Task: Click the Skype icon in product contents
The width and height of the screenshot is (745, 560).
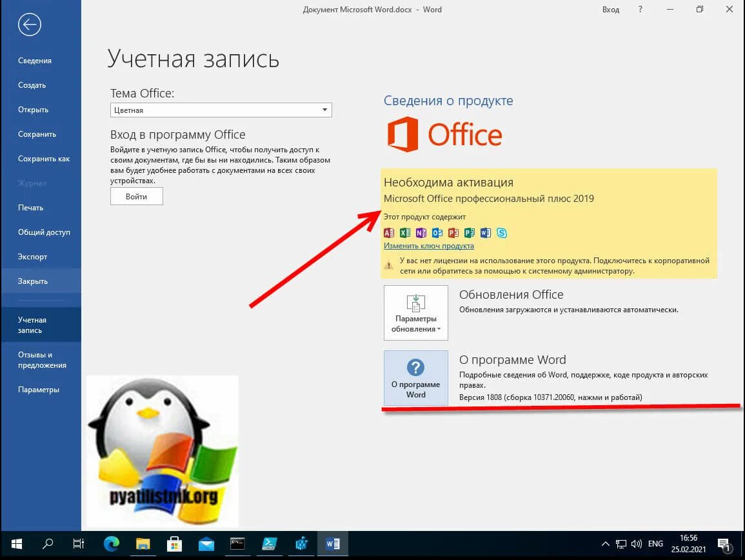Action: (502, 232)
